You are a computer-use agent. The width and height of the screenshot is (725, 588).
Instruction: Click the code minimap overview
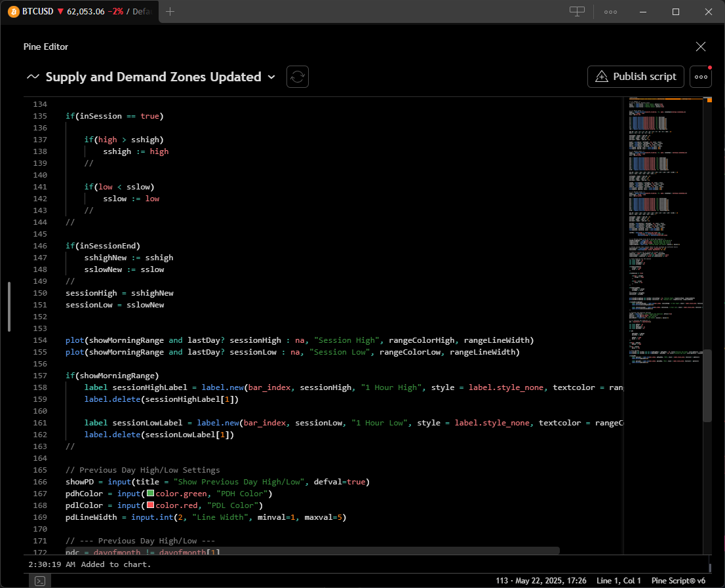pyautogui.click(x=665, y=231)
